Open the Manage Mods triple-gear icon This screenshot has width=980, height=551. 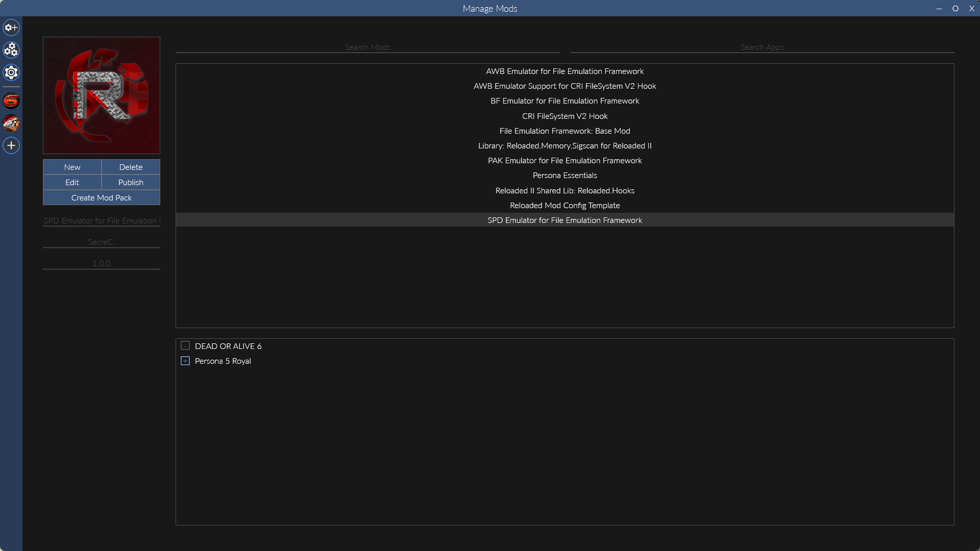coord(11,50)
